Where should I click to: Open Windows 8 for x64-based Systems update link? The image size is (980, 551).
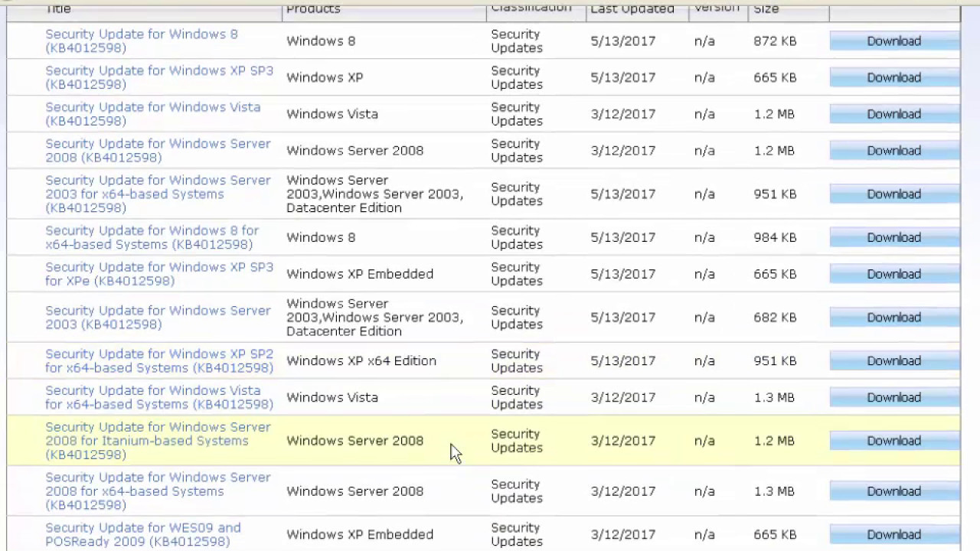[152, 237]
